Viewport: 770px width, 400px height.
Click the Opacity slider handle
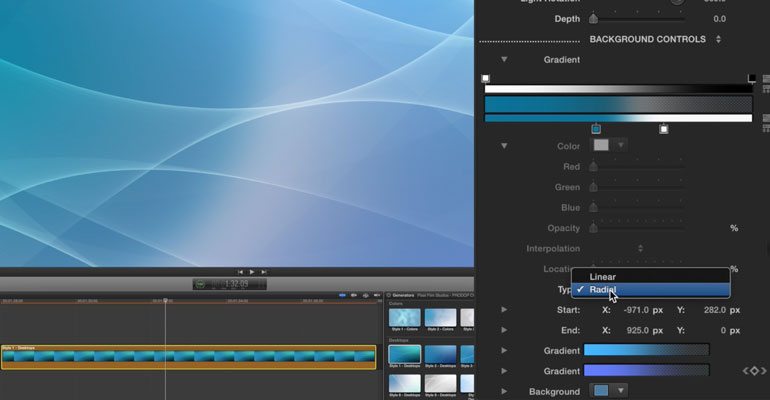(594, 228)
